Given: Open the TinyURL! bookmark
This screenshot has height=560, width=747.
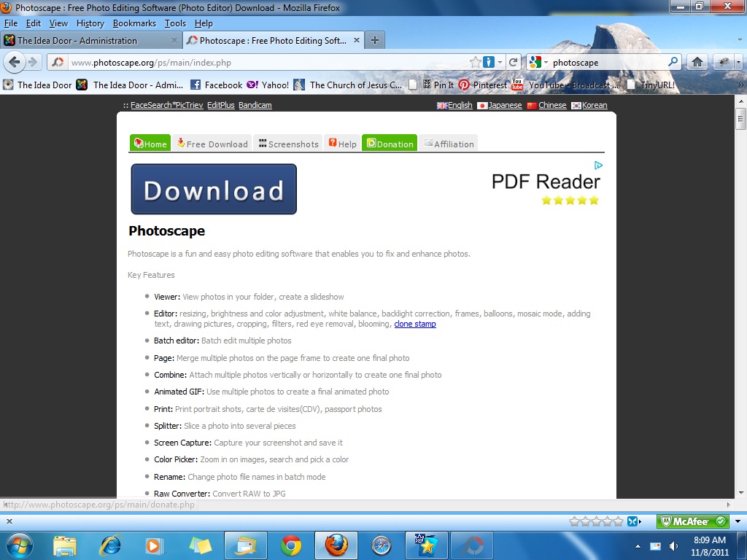Looking at the screenshot, I should (651, 85).
